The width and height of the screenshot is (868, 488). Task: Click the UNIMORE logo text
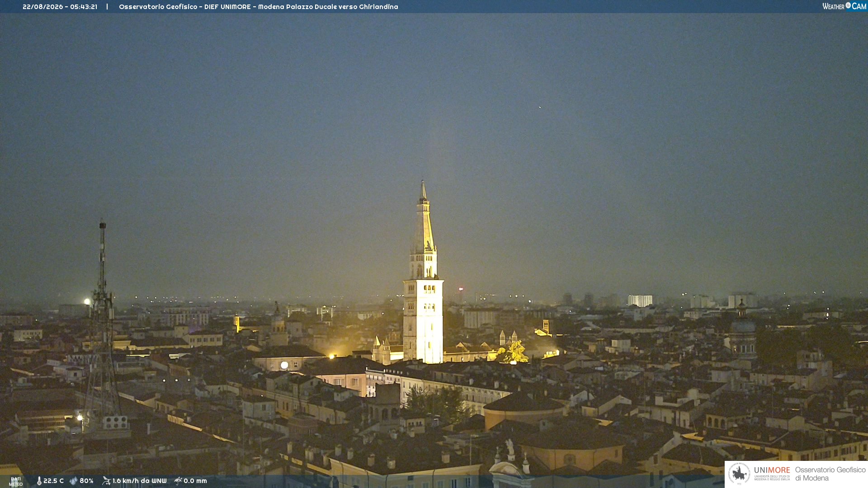pos(772,470)
